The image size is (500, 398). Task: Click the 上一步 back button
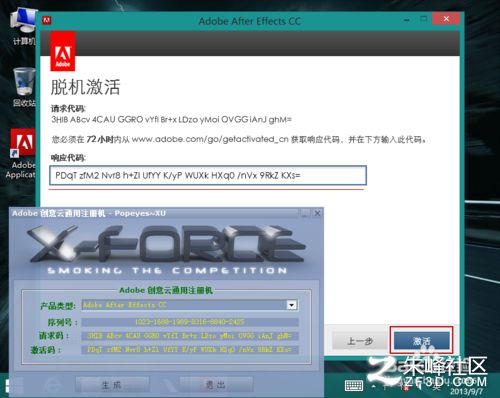tap(360, 341)
